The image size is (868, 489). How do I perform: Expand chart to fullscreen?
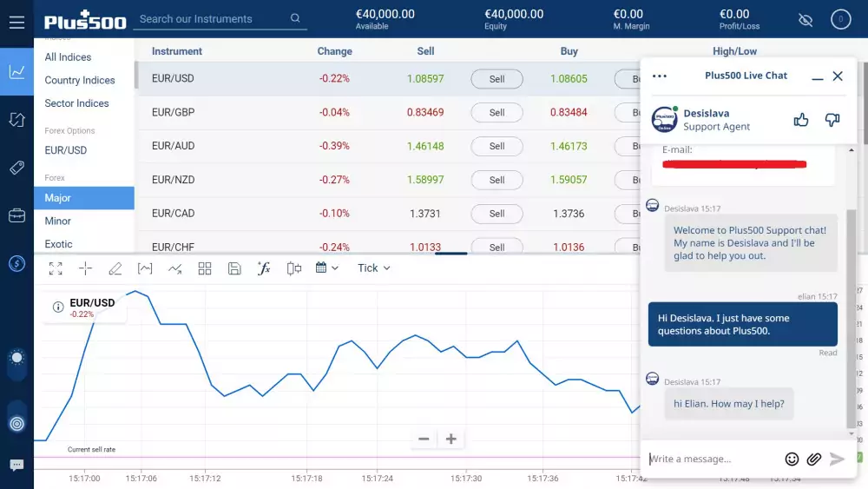(x=56, y=268)
